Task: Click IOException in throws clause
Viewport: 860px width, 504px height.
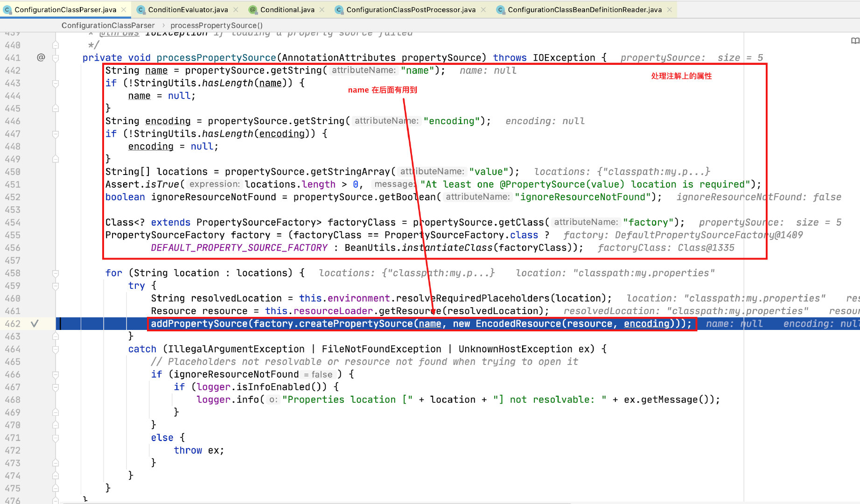Action: pos(564,57)
